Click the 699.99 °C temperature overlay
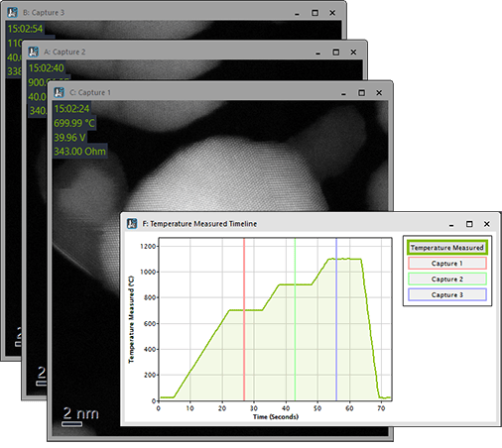 74,123
